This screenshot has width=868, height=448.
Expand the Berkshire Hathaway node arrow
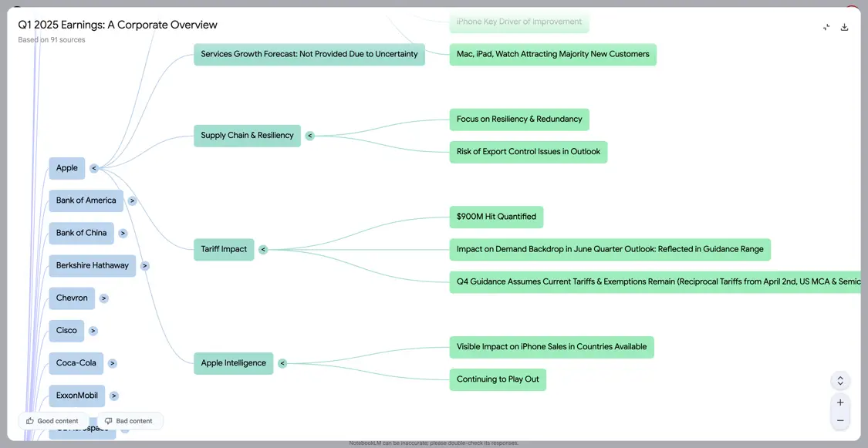tap(145, 266)
